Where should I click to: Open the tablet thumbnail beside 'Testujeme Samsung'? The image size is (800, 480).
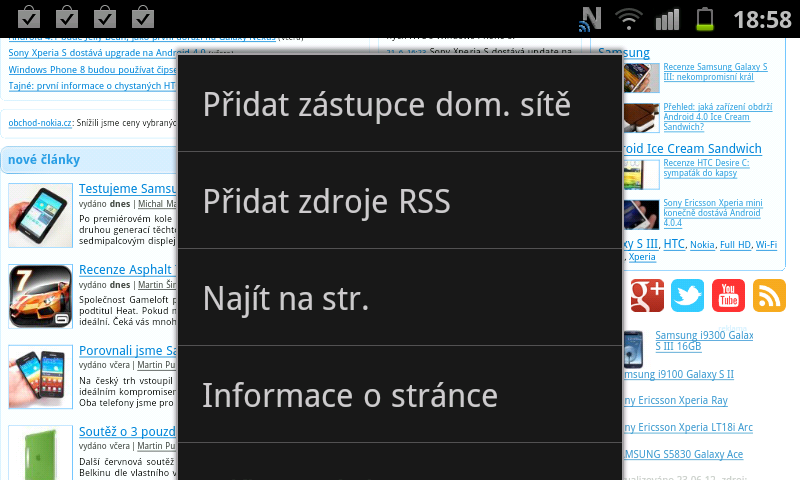pyautogui.click(x=40, y=215)
